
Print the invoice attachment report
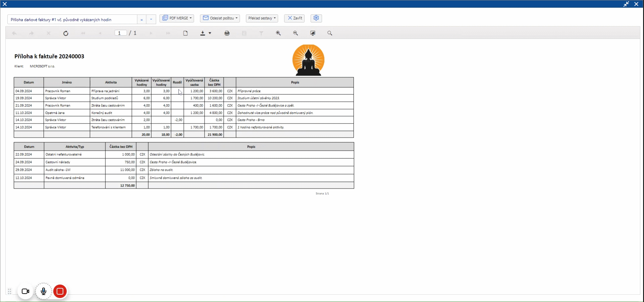(x=227, y=33)
